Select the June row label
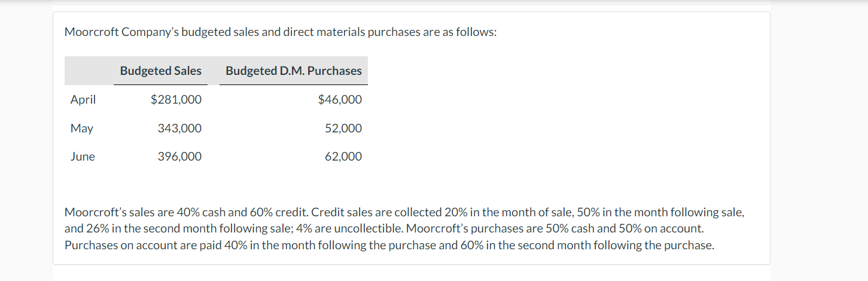 (x=83, y=156)
